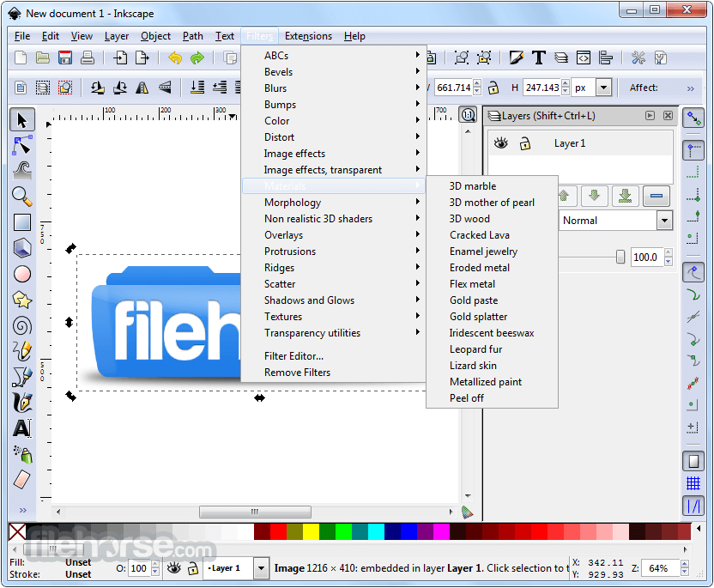This screenshot has width=714, height=588.
Task: Click the Save document icon
Action: click(65, 58)
